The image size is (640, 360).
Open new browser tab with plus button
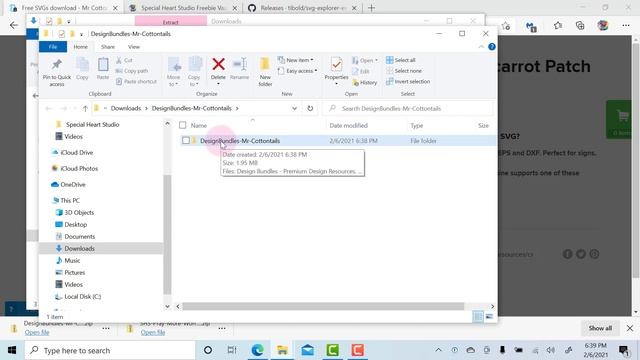[371, 8]
